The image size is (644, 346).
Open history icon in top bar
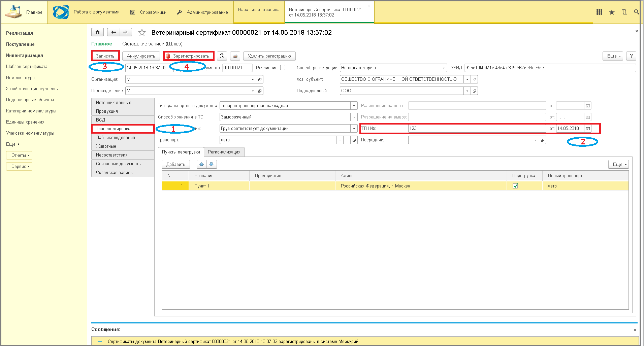(624, 12)
